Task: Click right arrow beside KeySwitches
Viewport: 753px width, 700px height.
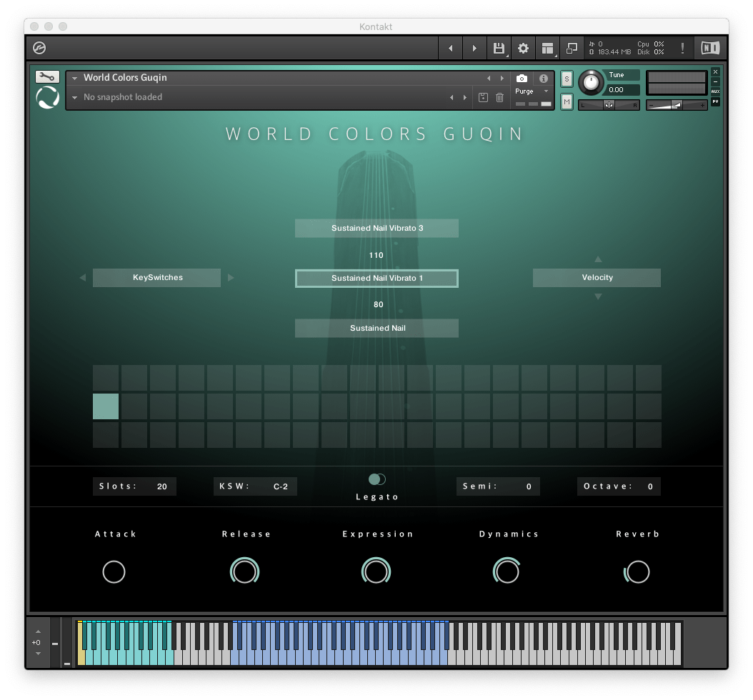Action: 231,278
